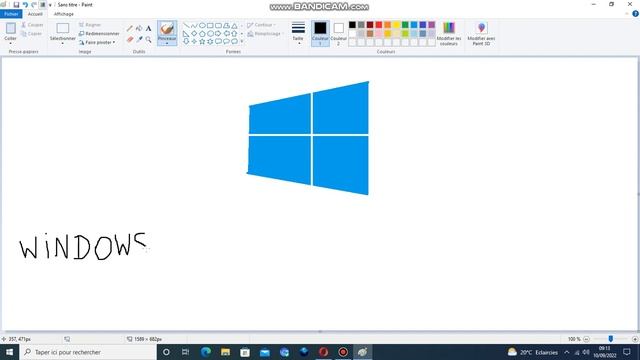Open Microsoft Edge from taskbar
Screen dimensions: 640x360
pyautogui.click(x=206, y=352)
